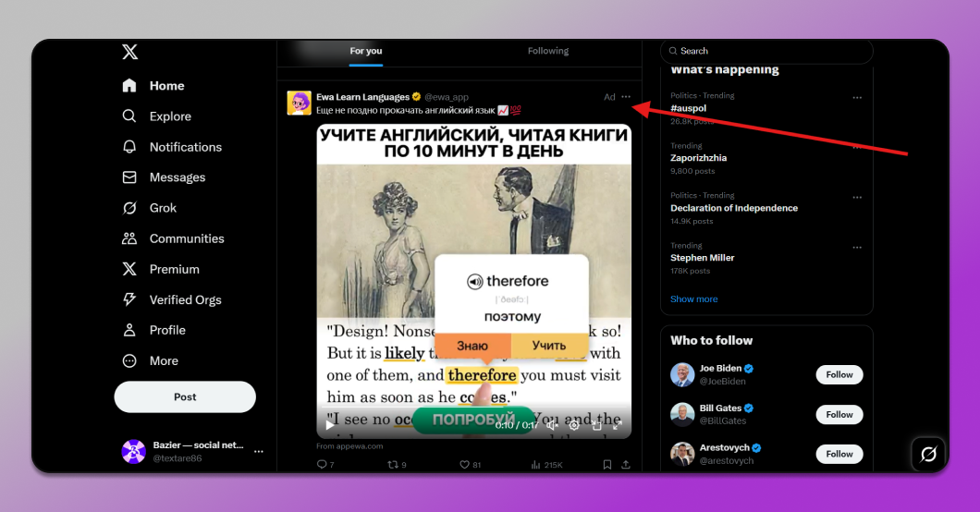
Task: Click the @ewa_app handle
Action: (x=447, y=97)
